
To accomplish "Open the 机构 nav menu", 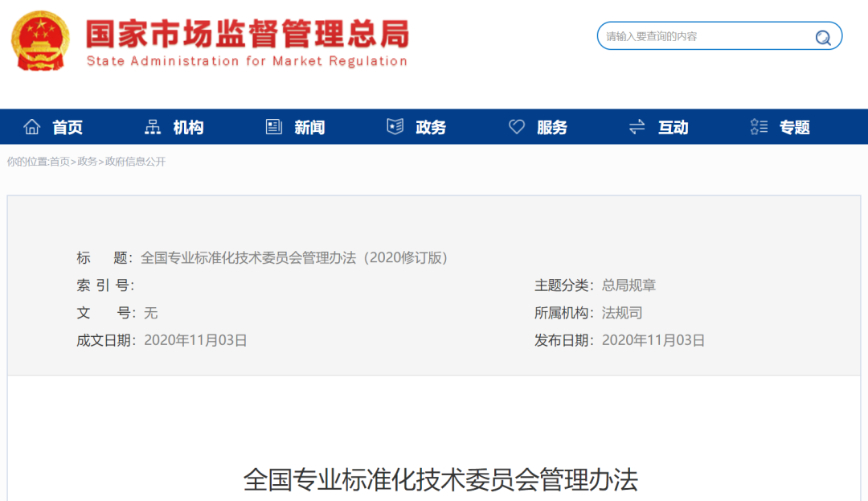I will pyautogui.click(x=188, y=127).
